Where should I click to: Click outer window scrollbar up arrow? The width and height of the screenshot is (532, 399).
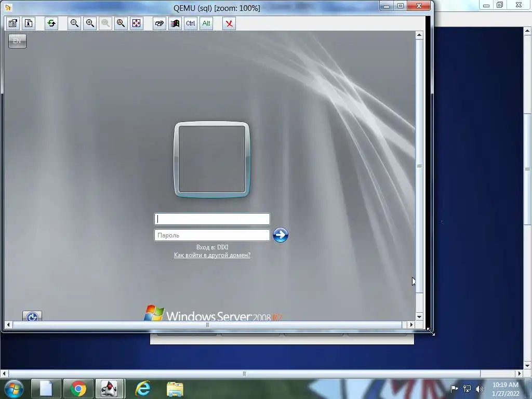tap(528, 31)
